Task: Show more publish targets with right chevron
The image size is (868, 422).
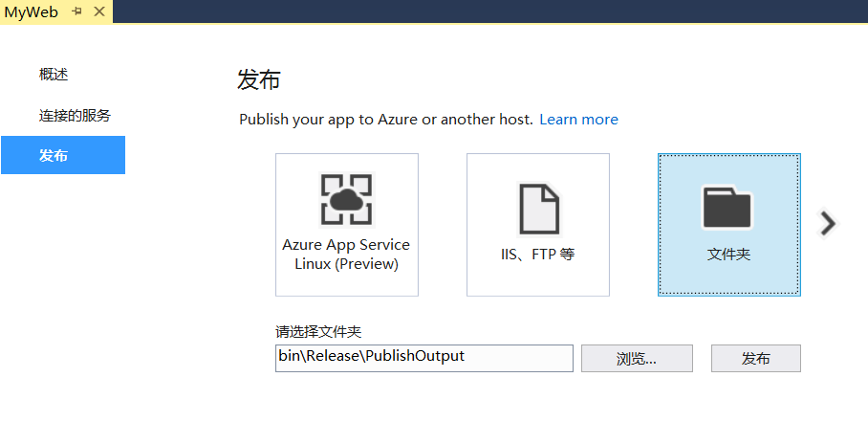Action: tap(828, 223)
